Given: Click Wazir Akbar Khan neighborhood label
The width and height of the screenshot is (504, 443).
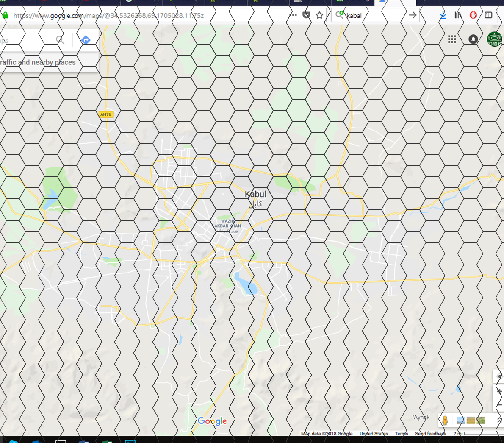Looking at the screenshot, I should tap(227, 226).
